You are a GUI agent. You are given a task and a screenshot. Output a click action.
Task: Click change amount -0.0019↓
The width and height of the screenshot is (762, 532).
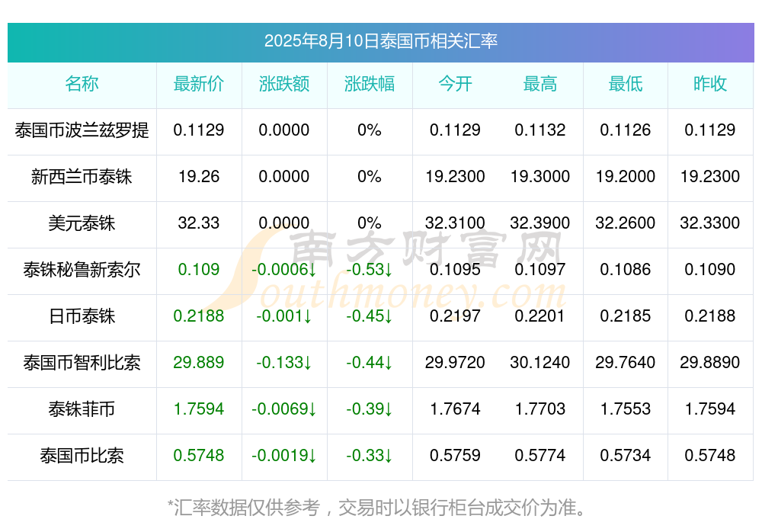[x=283, y=456]
